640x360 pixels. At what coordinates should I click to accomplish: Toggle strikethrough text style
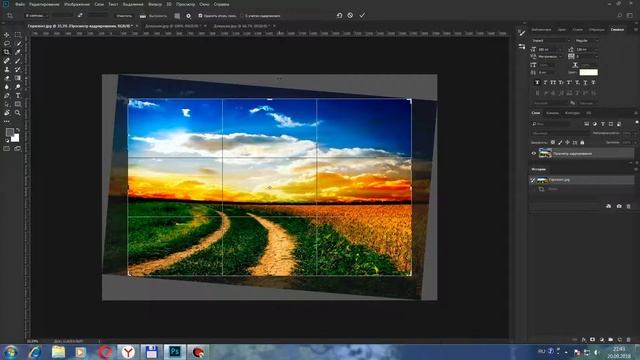[x=593, y=82]
